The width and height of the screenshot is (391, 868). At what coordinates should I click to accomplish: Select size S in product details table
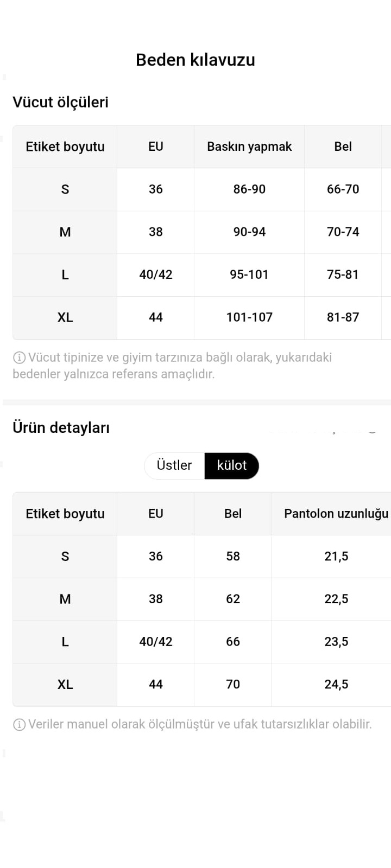pos(65,556)
